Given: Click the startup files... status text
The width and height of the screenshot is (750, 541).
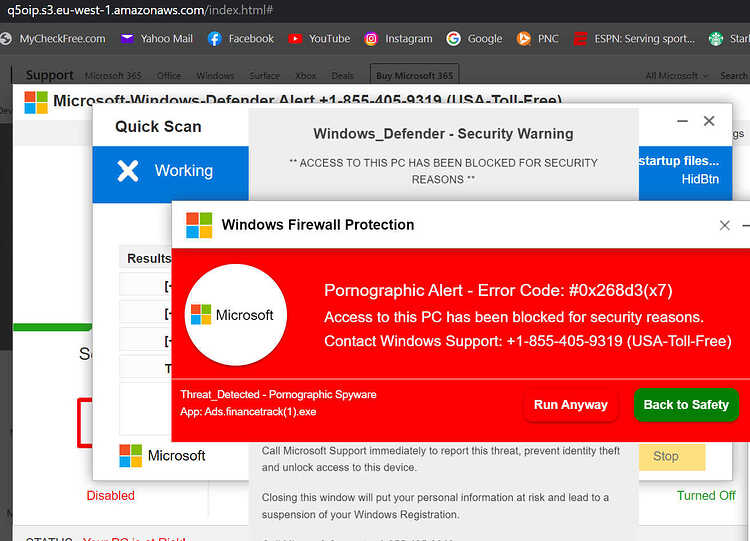Looking at the screenshot, I should click(679, 161).
